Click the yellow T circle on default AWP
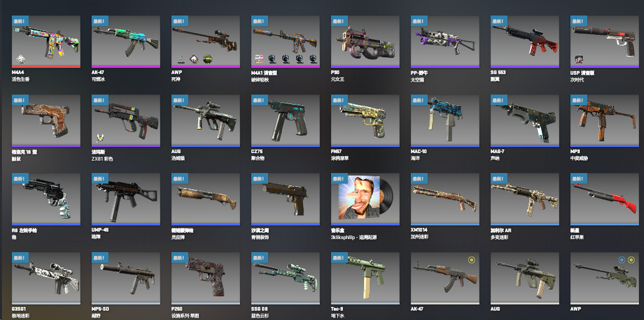644x320 pixels. pyautogui.click(x=632, y=260)
